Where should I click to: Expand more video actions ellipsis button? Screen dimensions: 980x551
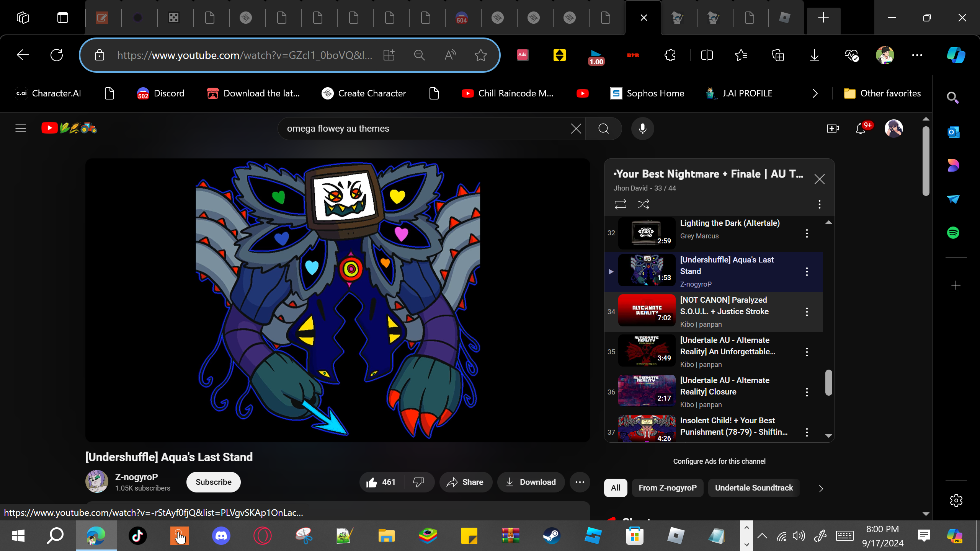(580, 482)
